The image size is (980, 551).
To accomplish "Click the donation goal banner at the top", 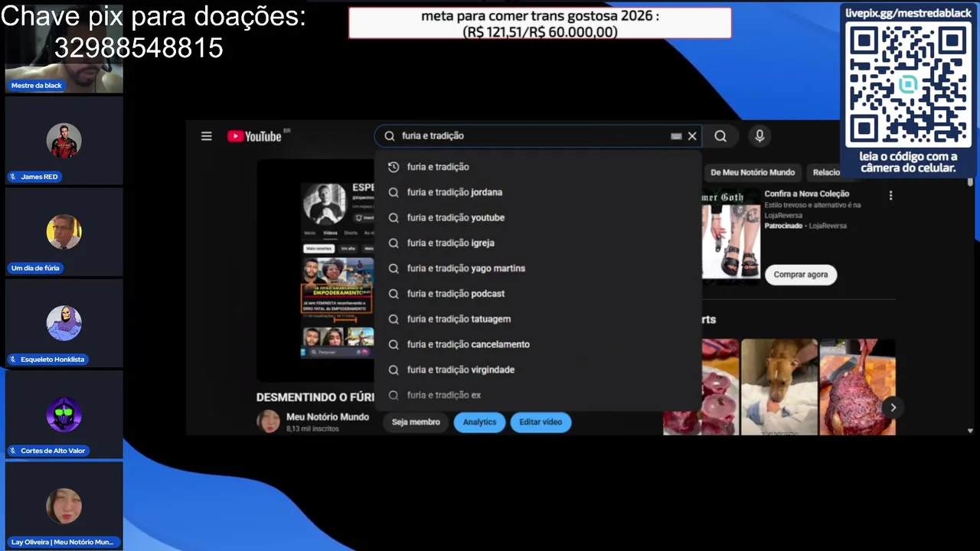I will click(x=540, y=23).
